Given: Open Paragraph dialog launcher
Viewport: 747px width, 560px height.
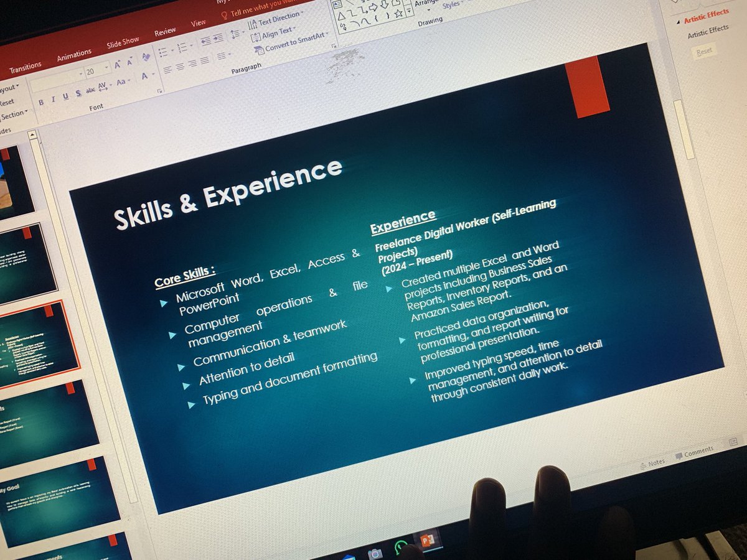Looking at the screenshot, I should (334, 45).
